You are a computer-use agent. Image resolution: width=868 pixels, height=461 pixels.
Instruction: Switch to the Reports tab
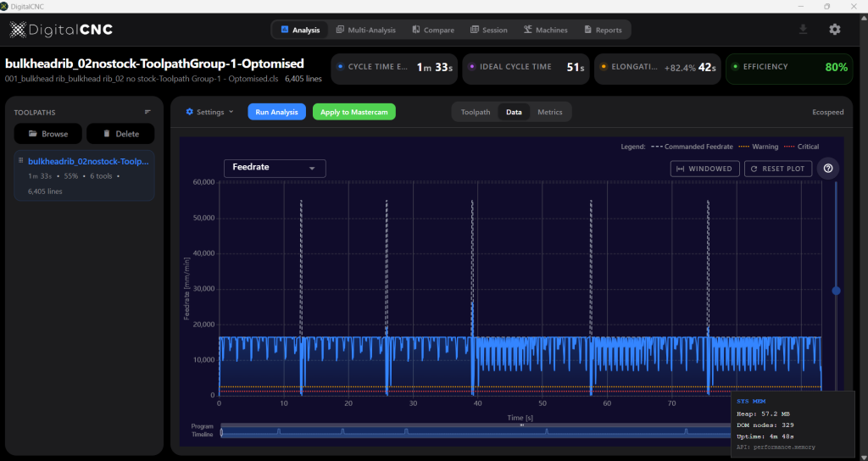pyautogui.click(x=604, y=30)
